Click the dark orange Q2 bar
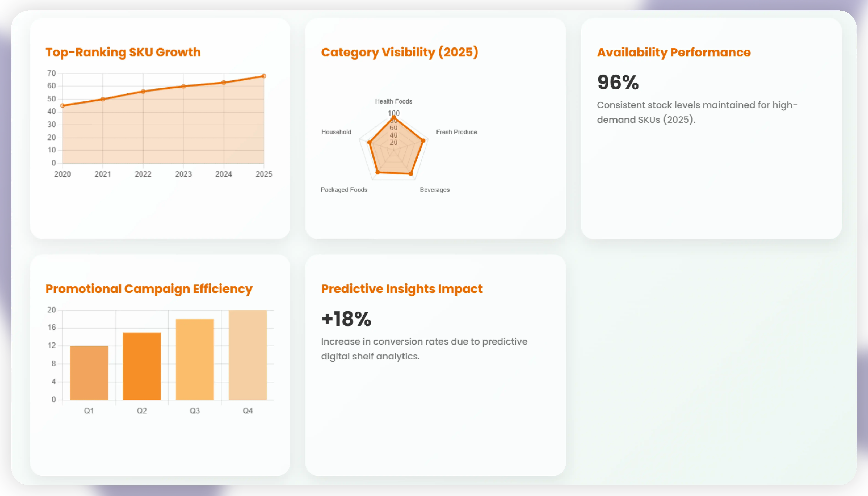This screenshot has width=868, height=496. 142,366
